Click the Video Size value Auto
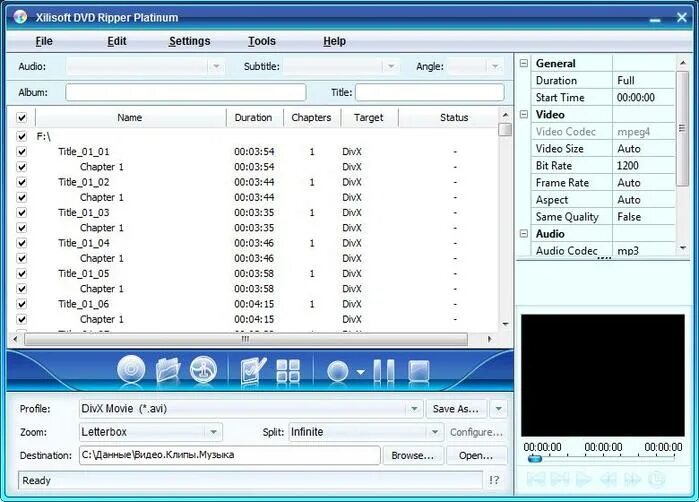This screenshot has height=502, width=699. coord(629,149)
